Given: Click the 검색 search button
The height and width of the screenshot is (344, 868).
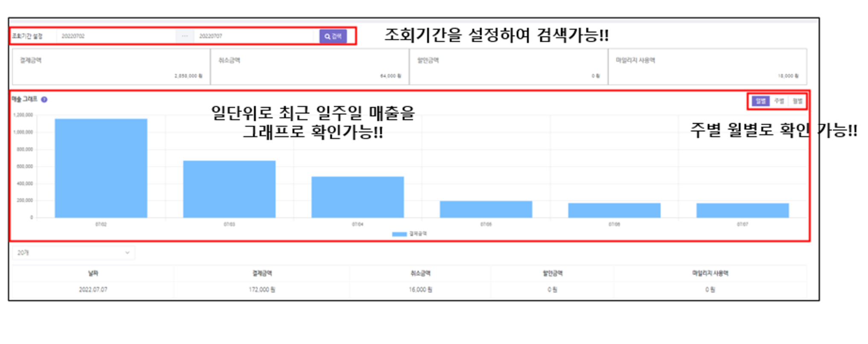Looking at the screenshot, I should [333, 36].
